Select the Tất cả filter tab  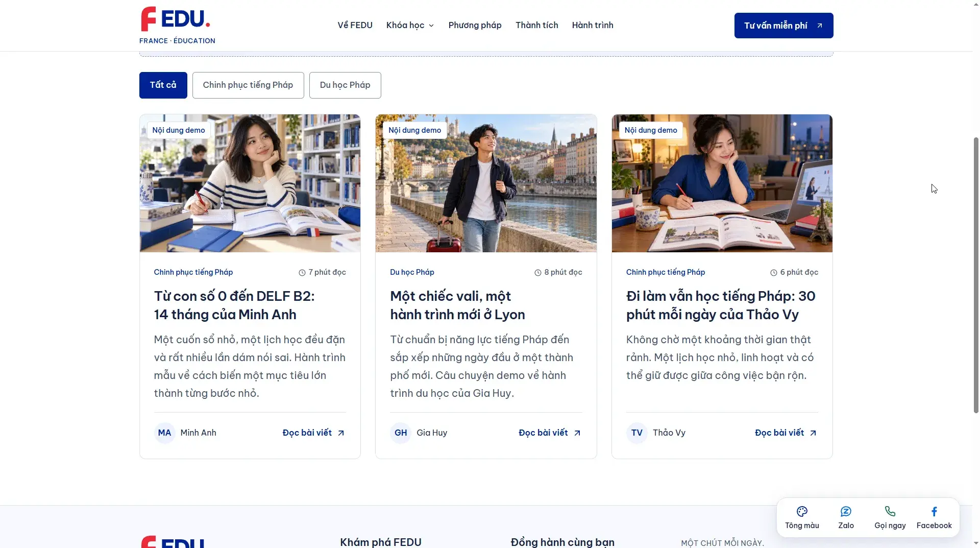163,85
